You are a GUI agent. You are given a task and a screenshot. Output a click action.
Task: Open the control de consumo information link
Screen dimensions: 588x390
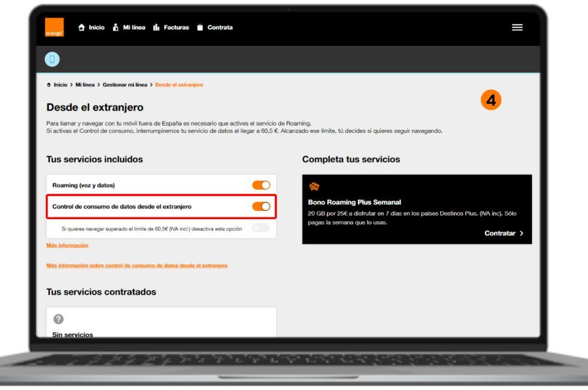tap(137, 265)
